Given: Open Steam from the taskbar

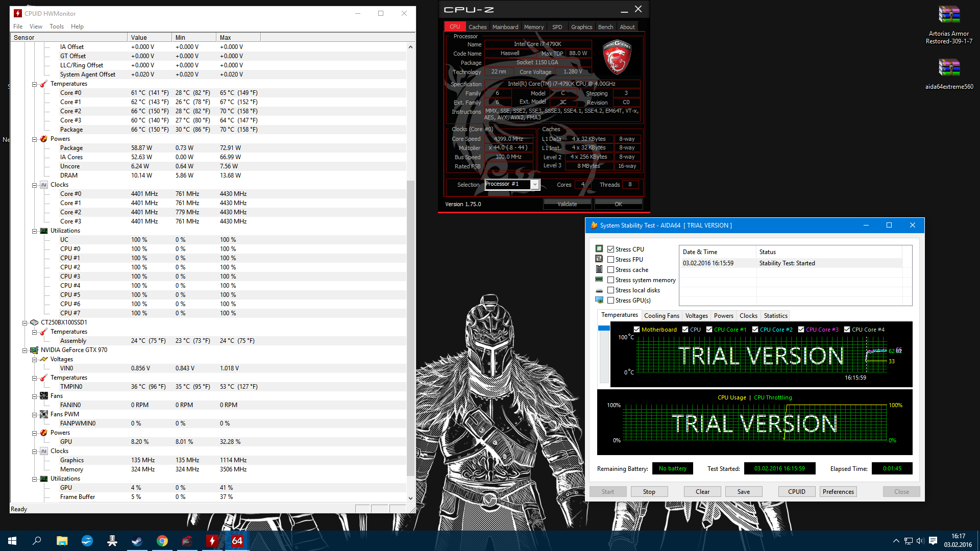Looking at the screenshot, I should coord(137,541).
